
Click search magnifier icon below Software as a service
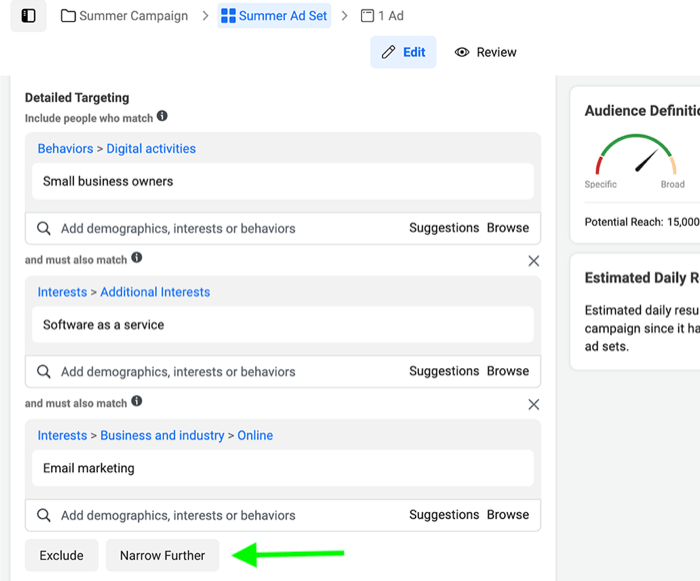click(43, 372)
